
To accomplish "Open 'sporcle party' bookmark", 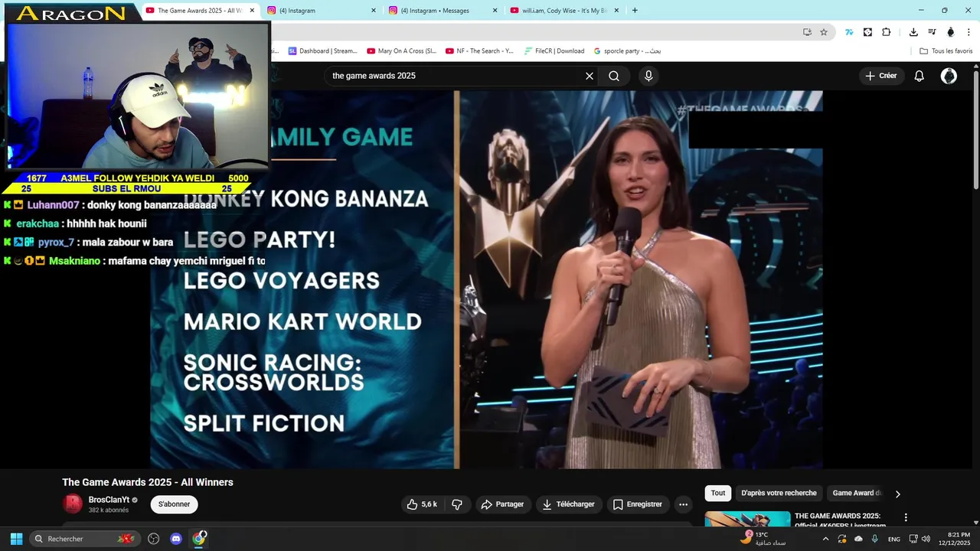I will pyautogui.click(x=628, y=51).
